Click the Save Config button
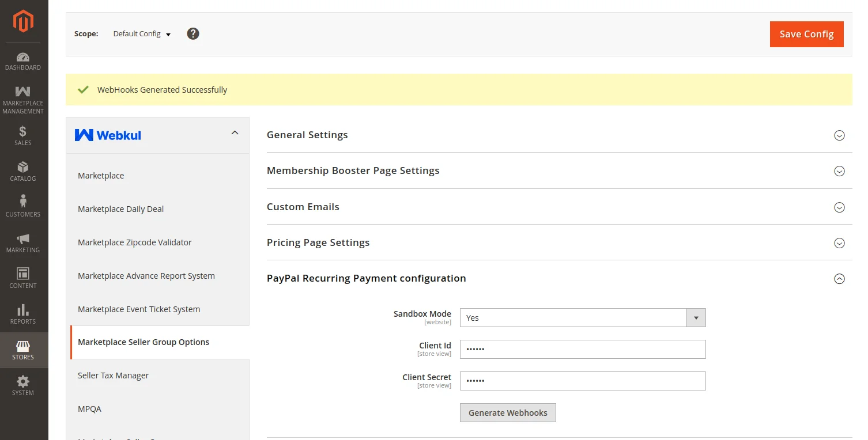Image resolution: width=868 pixels, height=440 pixels. [x=806, y=34]
